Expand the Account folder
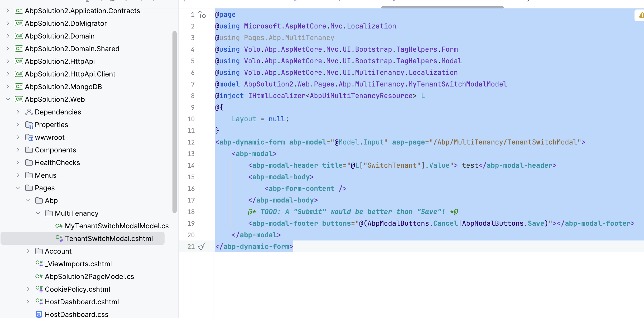644x318 pixels. click(28, 251)
